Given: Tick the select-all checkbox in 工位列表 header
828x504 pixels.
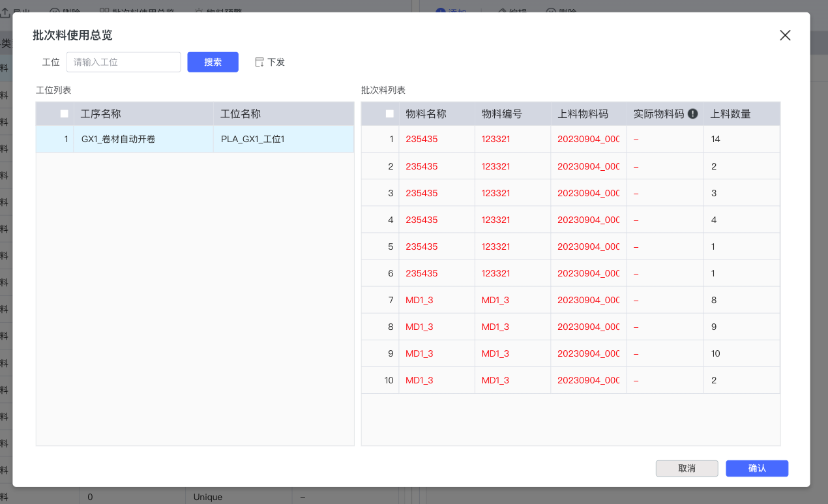Looking at the screenshot, I should coord(64,113).
